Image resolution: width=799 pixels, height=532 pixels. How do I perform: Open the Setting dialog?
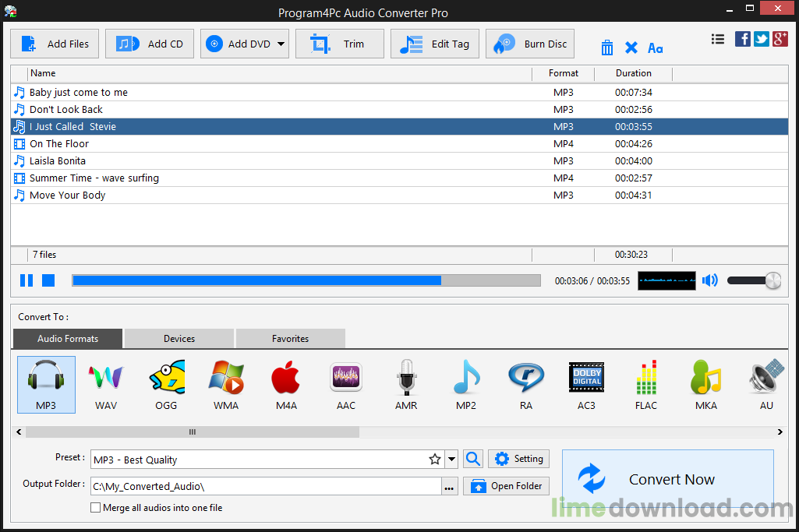[518, 459]
